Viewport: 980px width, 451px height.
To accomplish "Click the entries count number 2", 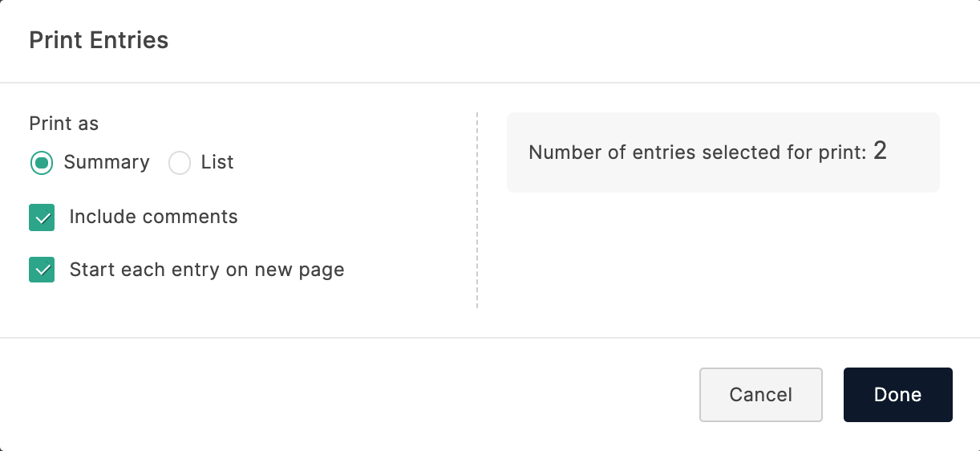I will [x=880, y=151].
